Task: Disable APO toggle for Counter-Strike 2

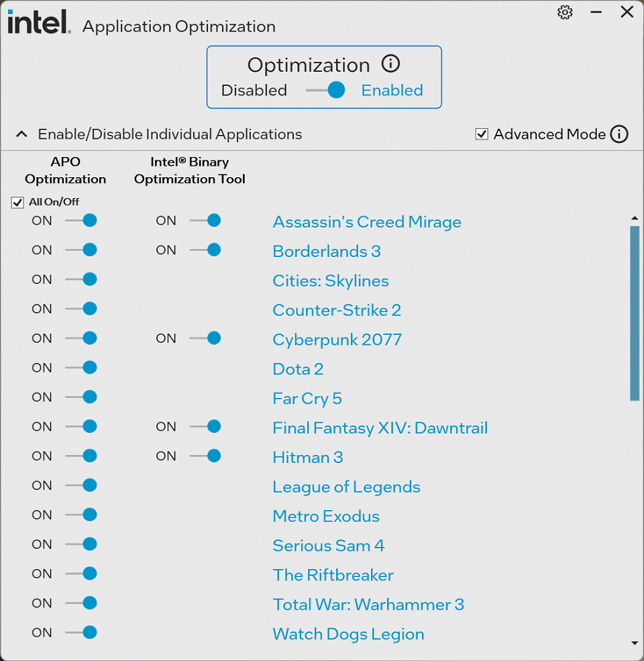Action: [x=81, y=309]
